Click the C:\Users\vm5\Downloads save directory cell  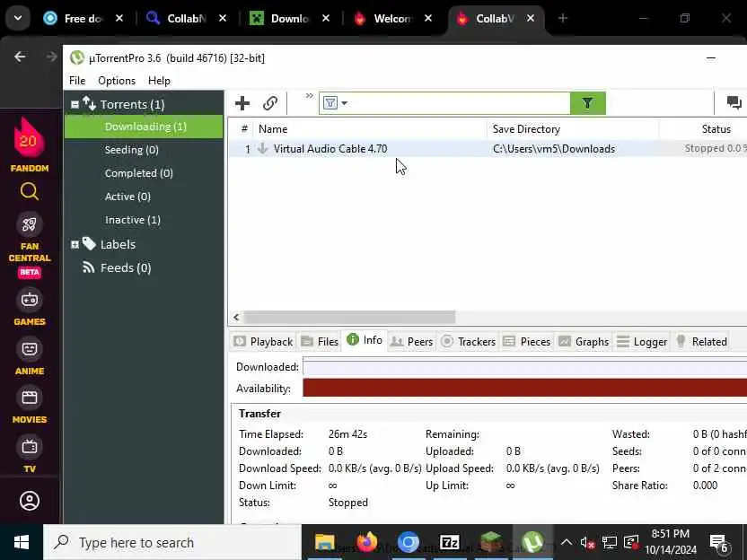pos(554,149)
